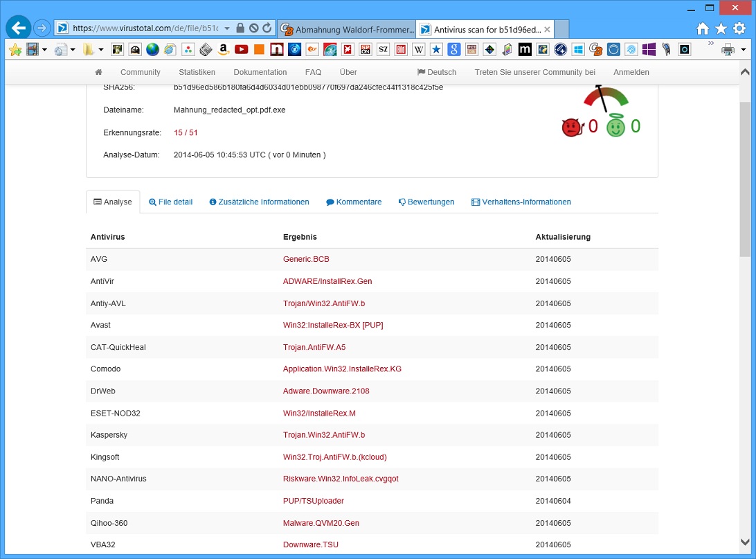This screenshot has width=756, height=559.
Task: Open a new tab with the blank tab button
Action: tap(561, 29)
